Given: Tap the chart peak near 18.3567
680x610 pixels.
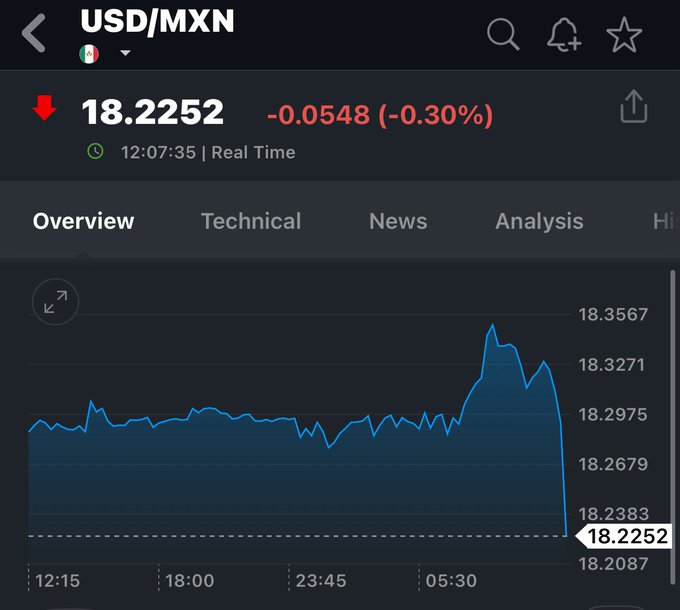Looking at the screenshot, I should 492,326.
